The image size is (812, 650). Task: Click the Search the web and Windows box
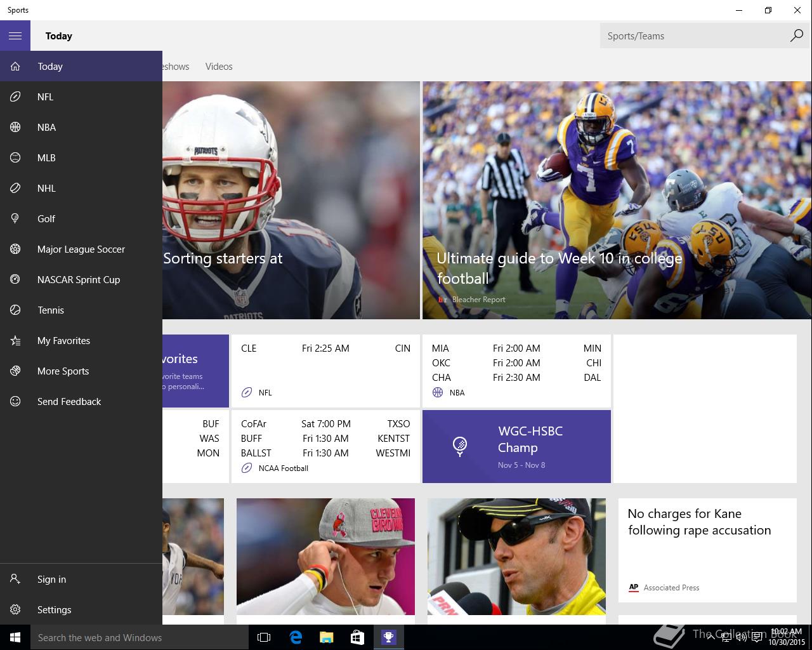point(140,637)
